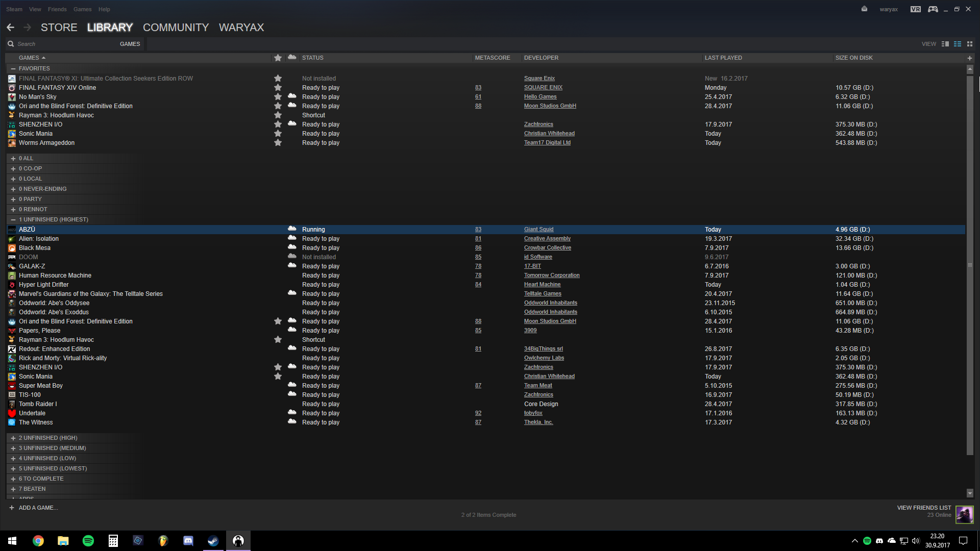Expand the 0 CO-OP category
The image size is (980, 551).
pos(13,168)
